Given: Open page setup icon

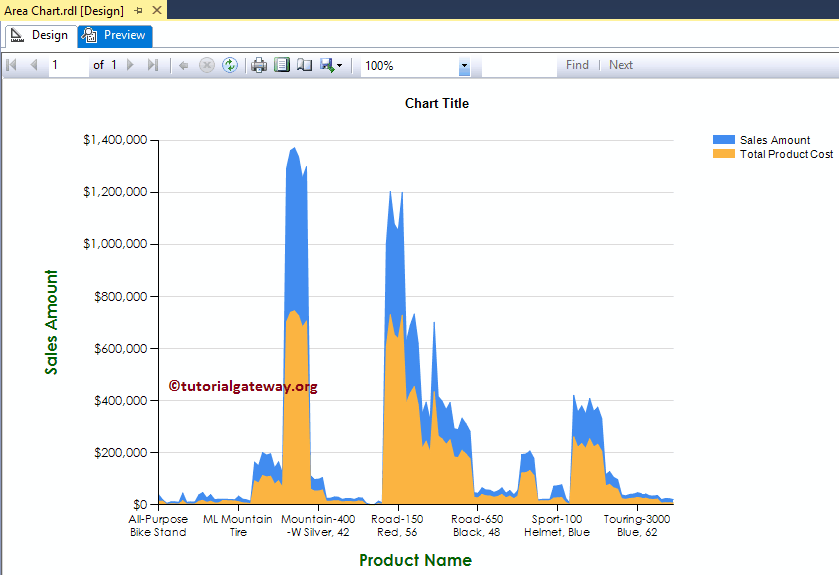Looking at the screenshot, I should click(304, 65).
